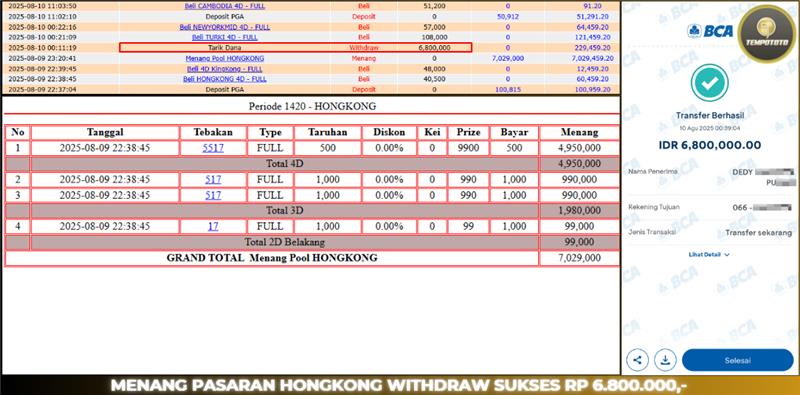Click the 100,815 deposit amount
Viewport: 800px width, 395px height.
click(507, 89)
